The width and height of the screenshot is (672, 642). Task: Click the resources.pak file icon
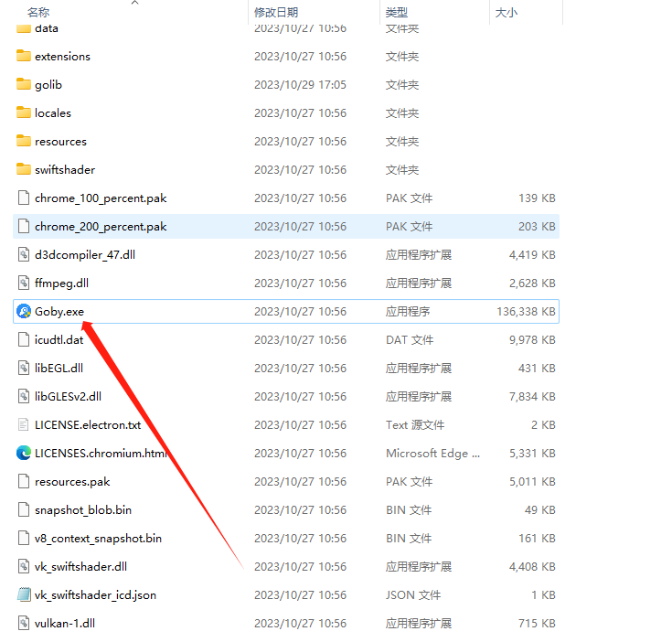click(24, 481)
